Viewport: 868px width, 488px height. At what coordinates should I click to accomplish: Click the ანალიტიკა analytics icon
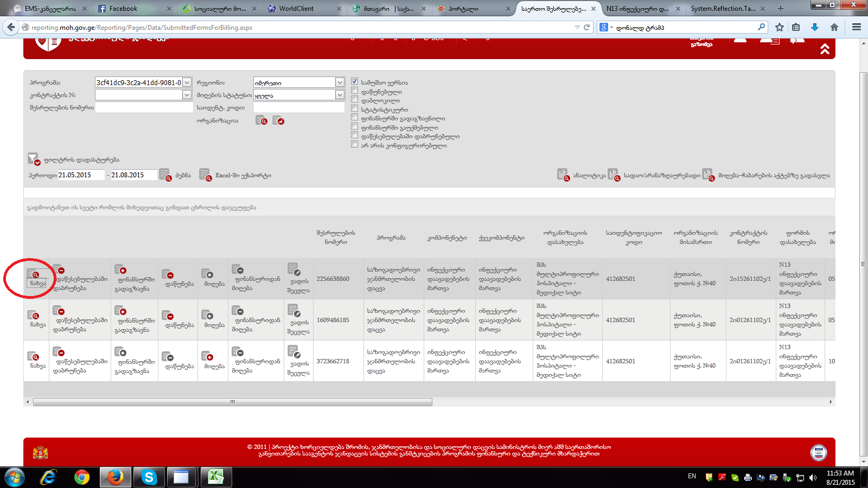tap(563, 175)
